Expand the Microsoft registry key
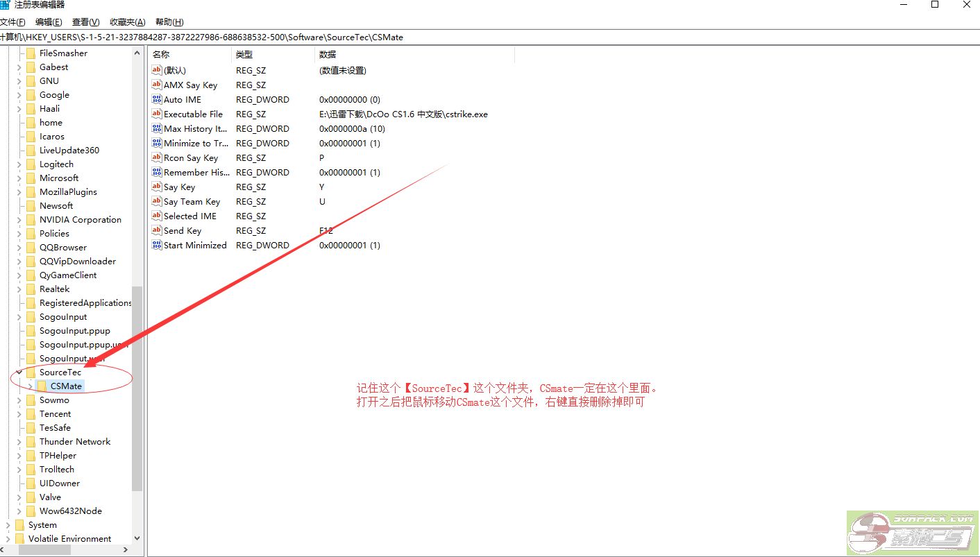This screenshot has width=980, height=557. [x=19, y=178]
